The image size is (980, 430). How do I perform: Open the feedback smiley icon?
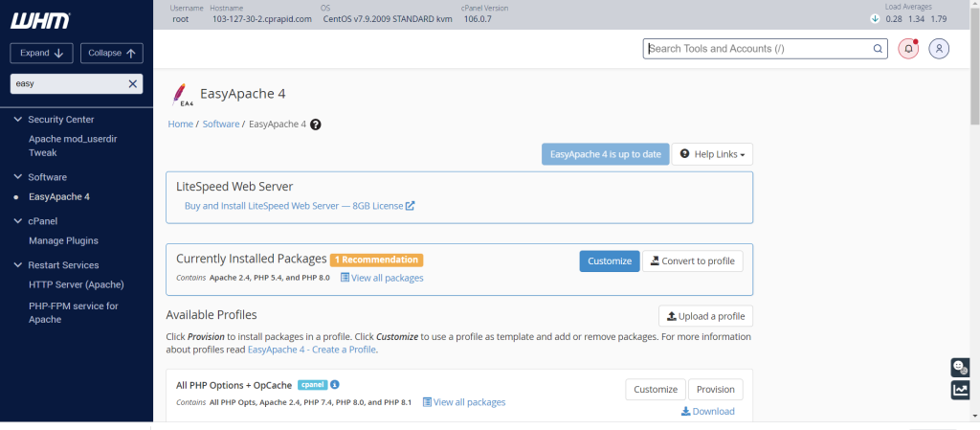tap(960, 368)
